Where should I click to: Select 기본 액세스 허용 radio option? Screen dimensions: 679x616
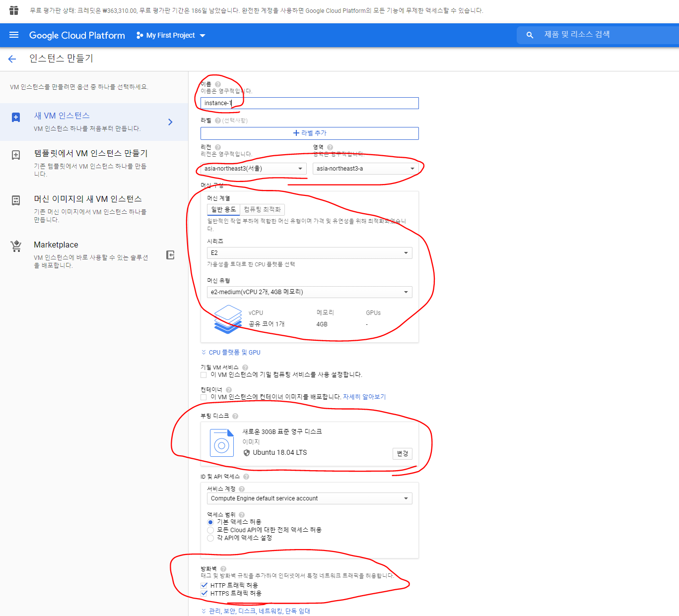tap(210, 522)
